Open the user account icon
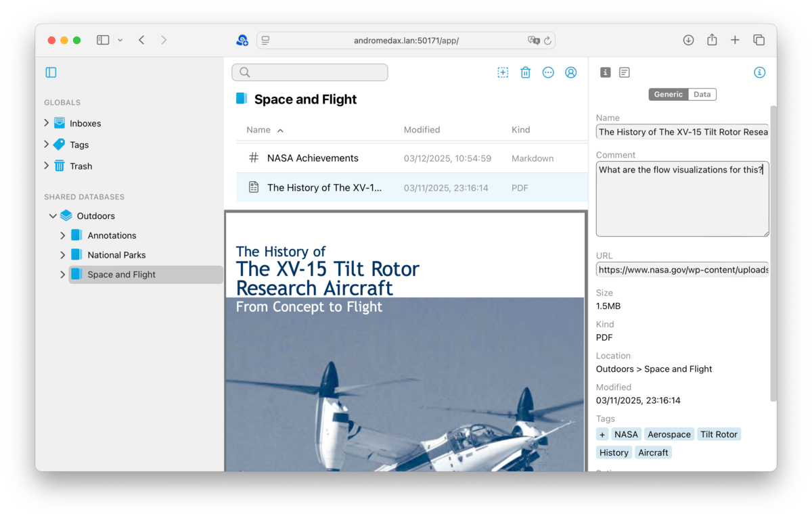Screen dimensions: 812x518 pos(571,72)
